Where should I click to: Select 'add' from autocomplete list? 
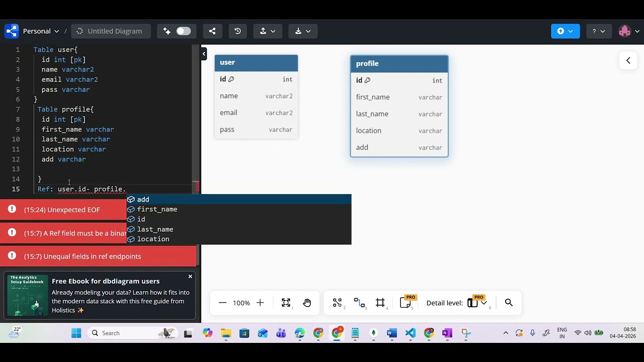[x=239, y=199]
